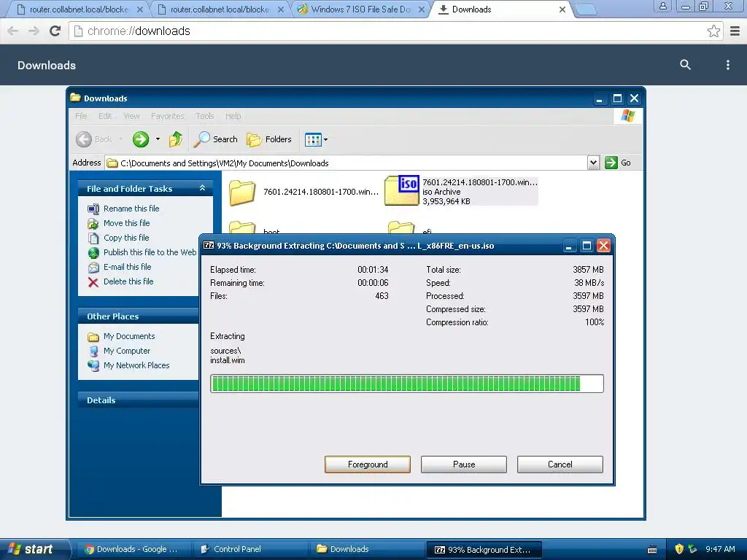Open the Views button in Explorer toolbar
The height and width of the screenshot is (560, 747).
313,139
